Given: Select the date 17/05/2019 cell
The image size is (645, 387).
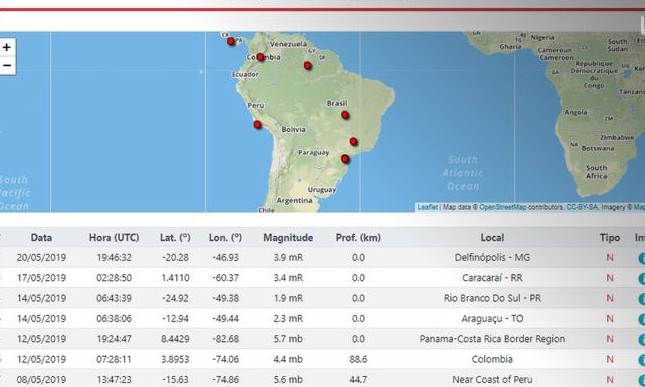Looking at the screenshot, I should (x=41, y=278).
